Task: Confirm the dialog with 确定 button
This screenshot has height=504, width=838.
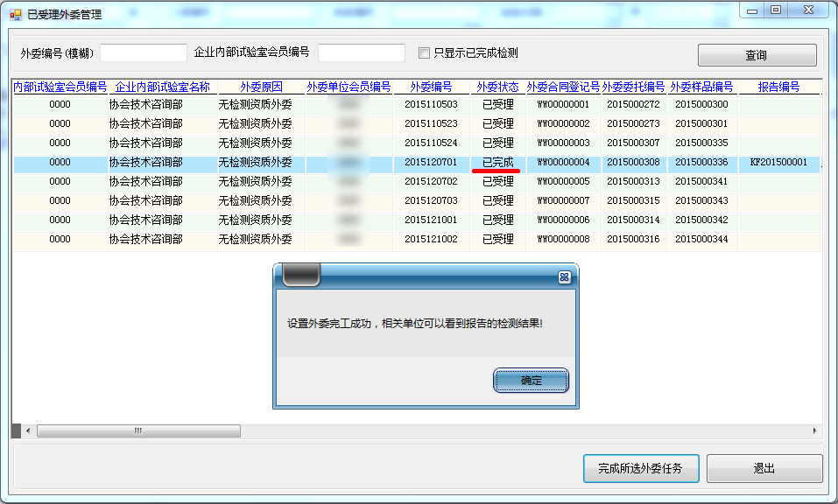Action: (x=532, y=381)
